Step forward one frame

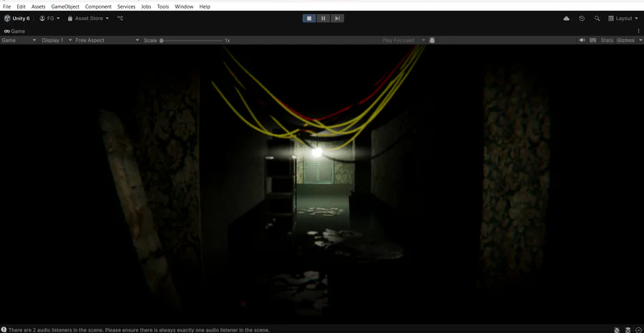337,19
